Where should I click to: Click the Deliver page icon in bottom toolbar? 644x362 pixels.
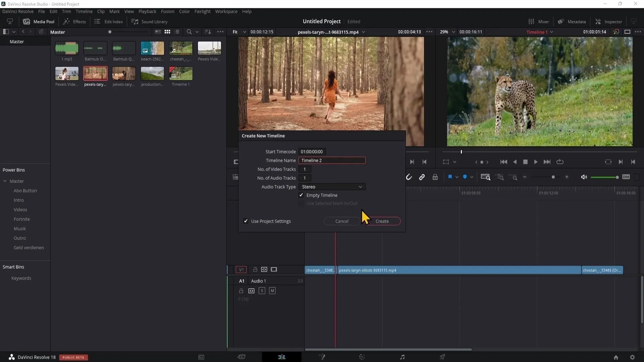tap(442, 357)
